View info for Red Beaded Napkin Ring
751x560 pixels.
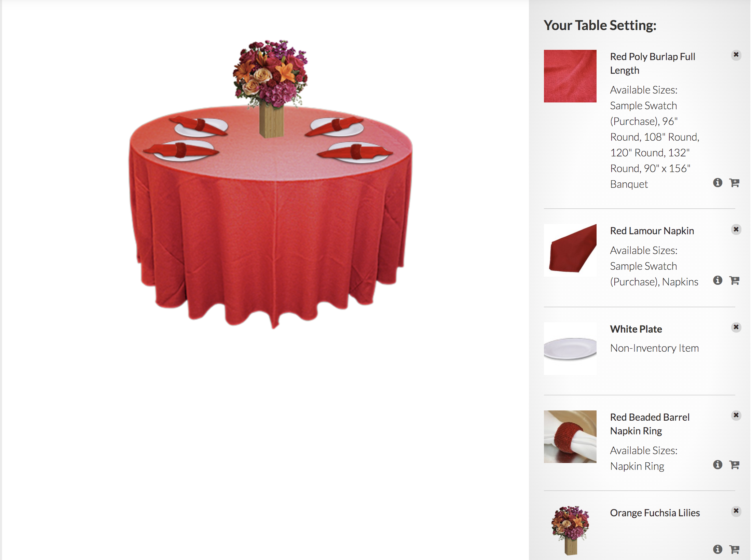click(x=718, y=465)
